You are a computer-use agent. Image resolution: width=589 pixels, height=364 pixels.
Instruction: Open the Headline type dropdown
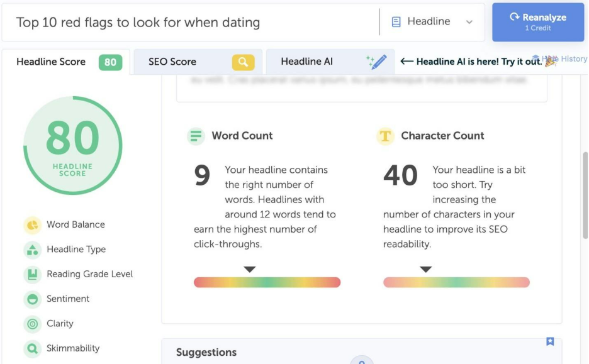432,22
